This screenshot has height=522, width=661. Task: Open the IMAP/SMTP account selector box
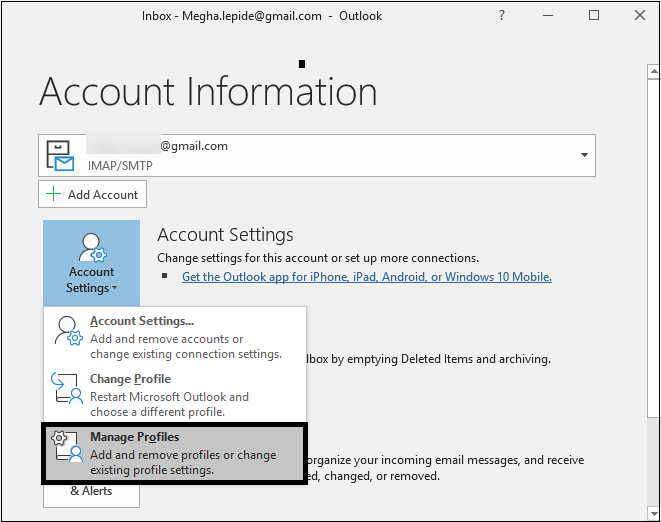click(317, 156)
